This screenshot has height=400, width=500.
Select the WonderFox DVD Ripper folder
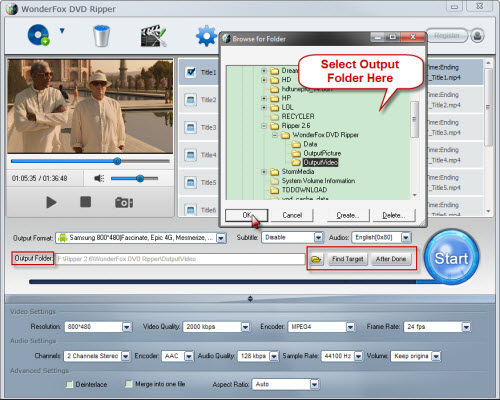[x=325, y=135]
